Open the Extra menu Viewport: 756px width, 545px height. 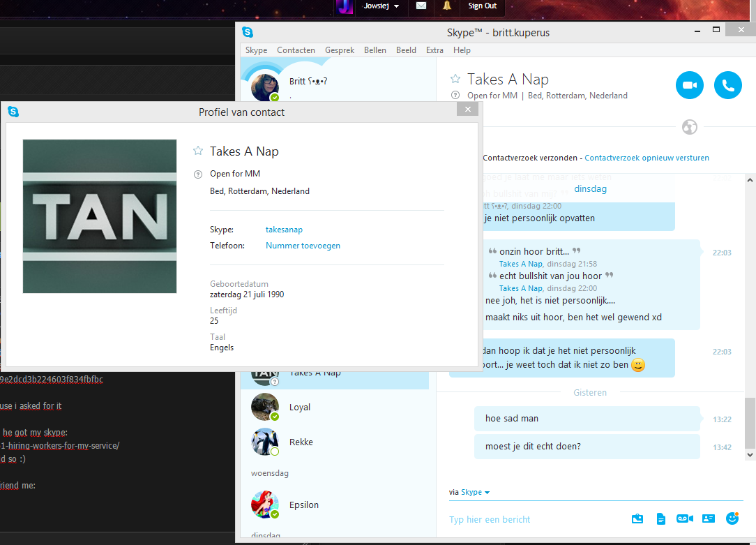pos(434,50)
